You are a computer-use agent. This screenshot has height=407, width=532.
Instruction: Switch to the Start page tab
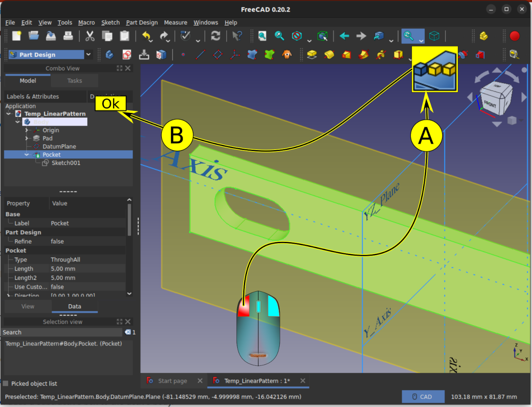click(172, 381)
